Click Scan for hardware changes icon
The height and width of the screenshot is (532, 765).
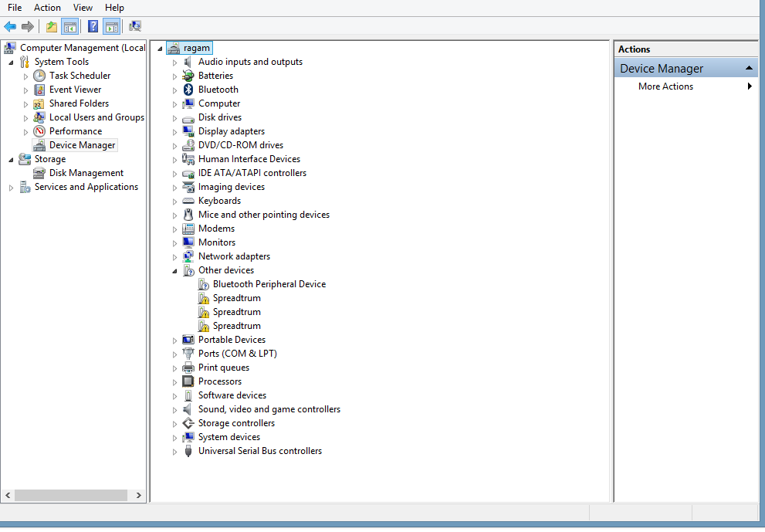135,26
